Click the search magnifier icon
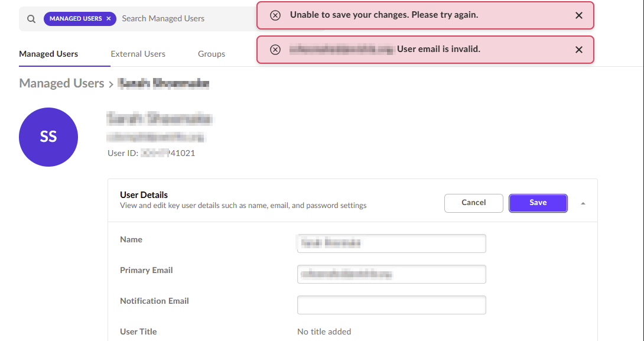 (x=31, y=19)
